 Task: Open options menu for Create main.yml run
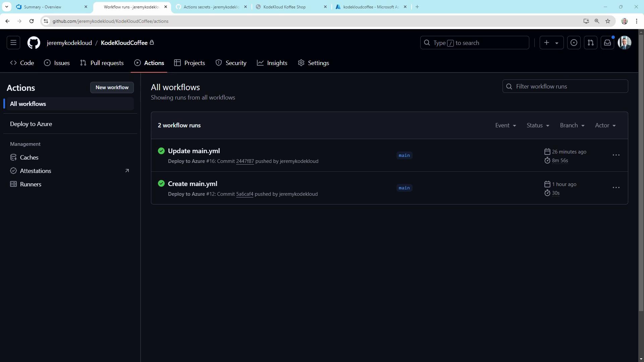(616, 188)
